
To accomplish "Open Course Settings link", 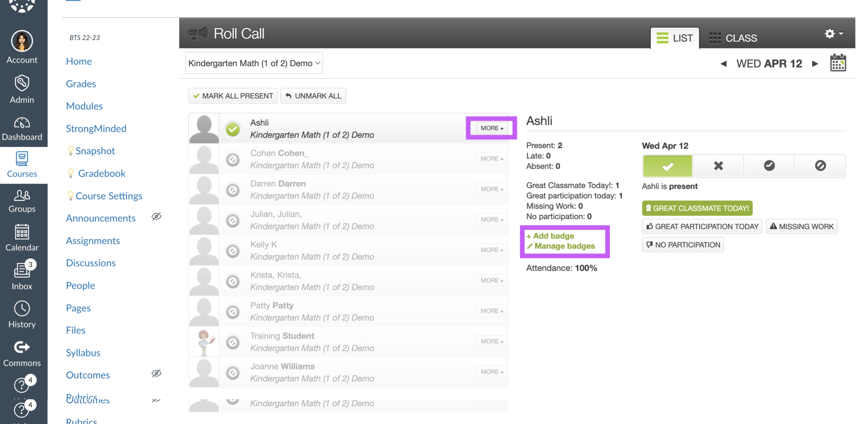I will coord(109,196).
